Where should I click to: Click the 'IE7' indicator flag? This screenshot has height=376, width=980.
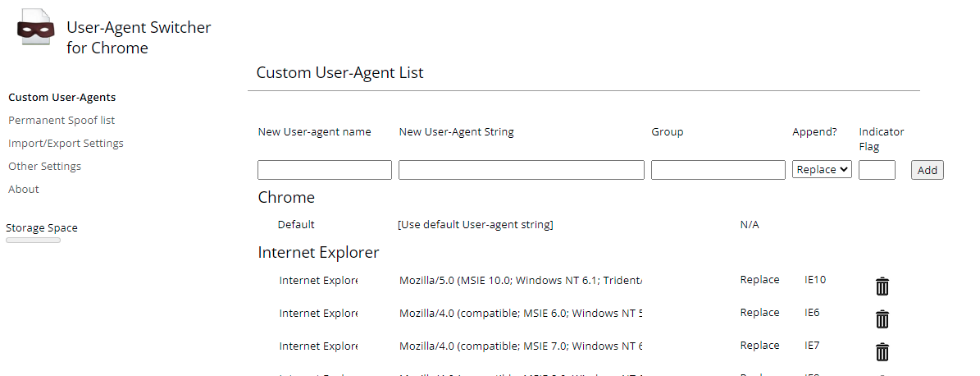pyautogui.click(x=812, y=346)
